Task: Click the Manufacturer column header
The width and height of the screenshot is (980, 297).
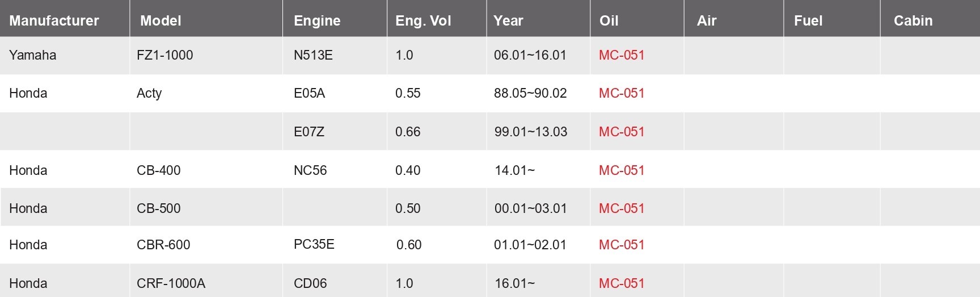Action: point(54,20)
